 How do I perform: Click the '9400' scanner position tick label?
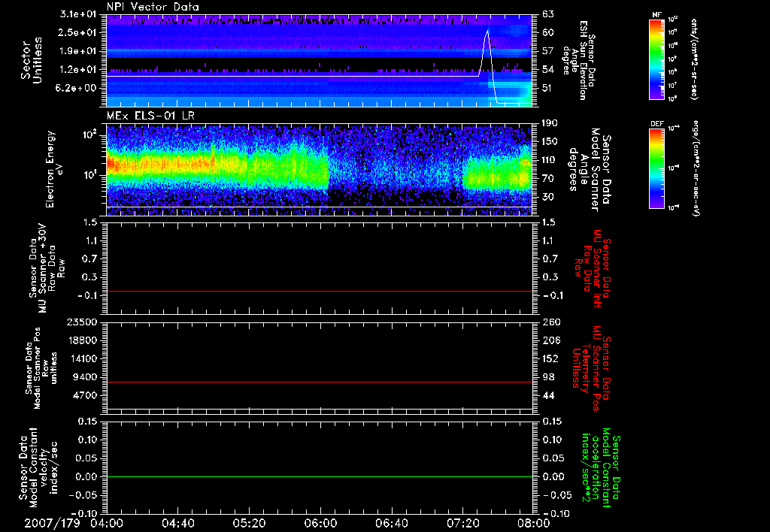85,377
